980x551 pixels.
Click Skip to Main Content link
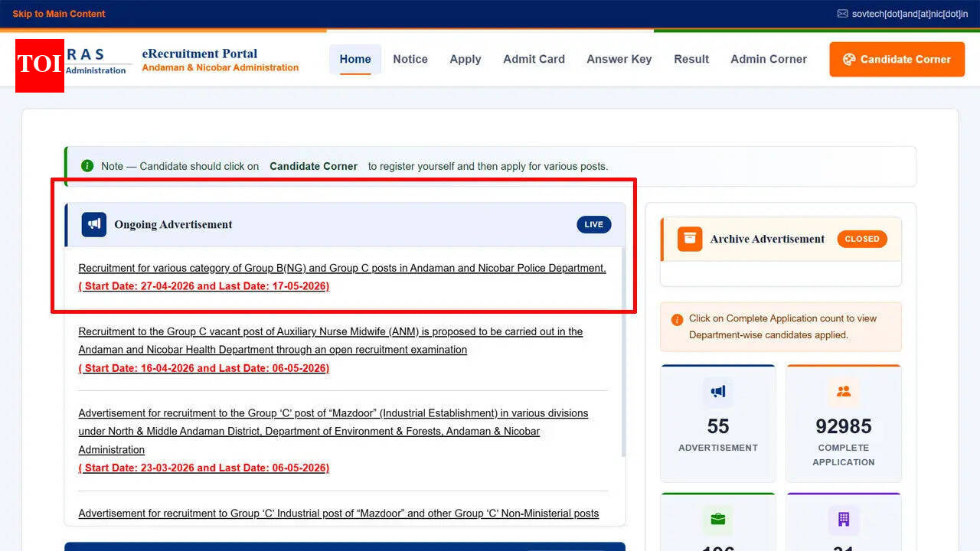click(59, 14)
